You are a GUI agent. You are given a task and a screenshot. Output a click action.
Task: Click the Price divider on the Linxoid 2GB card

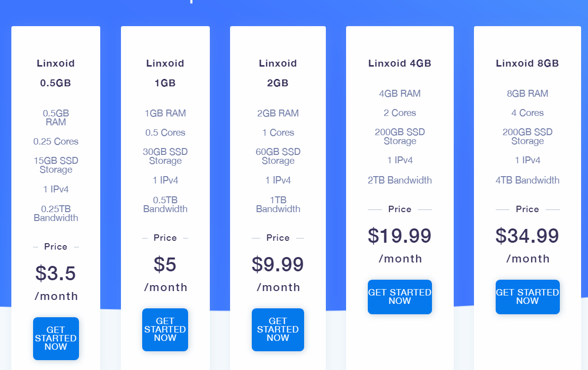pyautogui.click(x=277, y=237)
